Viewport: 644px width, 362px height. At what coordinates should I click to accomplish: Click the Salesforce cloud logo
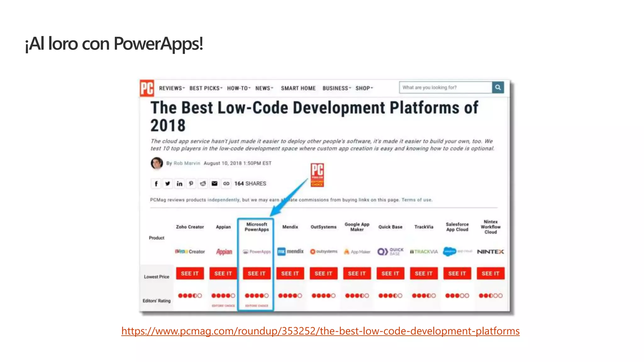(450, 251)
